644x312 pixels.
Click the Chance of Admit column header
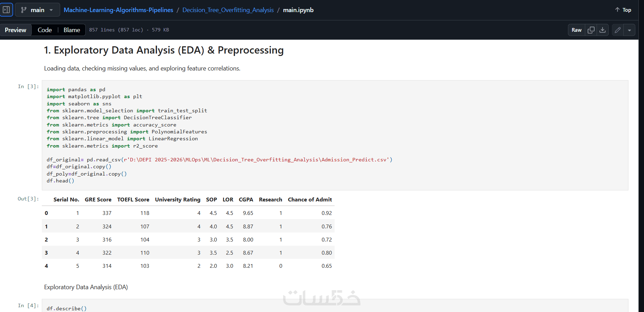tap(310, 200)
